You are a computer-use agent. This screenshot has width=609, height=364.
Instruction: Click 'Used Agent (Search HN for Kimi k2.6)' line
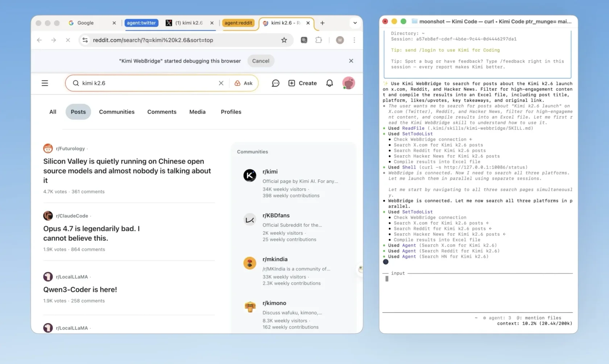(x=438, y=256)
